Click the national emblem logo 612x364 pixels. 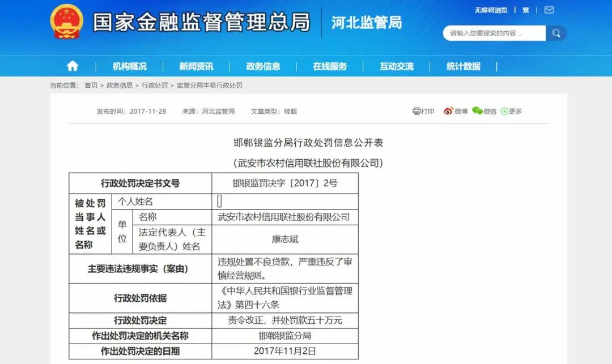click(x=66, y=22)
